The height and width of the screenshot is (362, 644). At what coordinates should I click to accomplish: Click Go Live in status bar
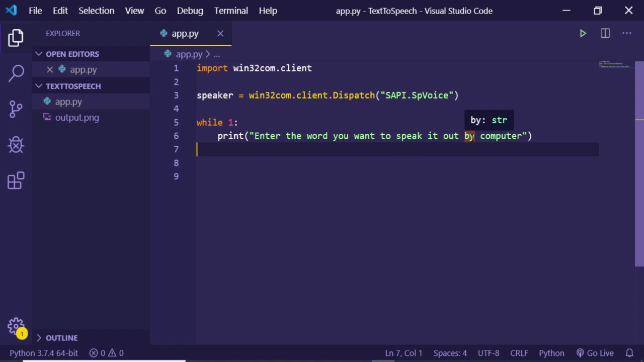tap(595, 353)
